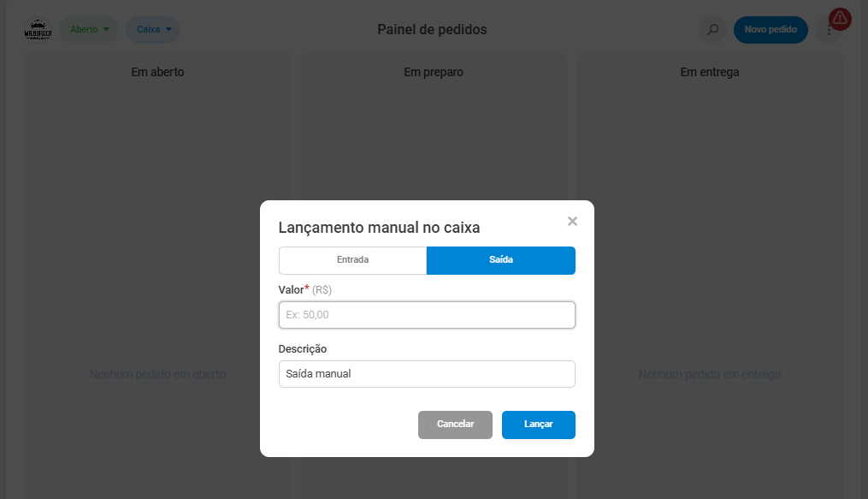This screenshot has height=499, width=868.
Task: Open the search magnifier icon
Action: point(712,30)
